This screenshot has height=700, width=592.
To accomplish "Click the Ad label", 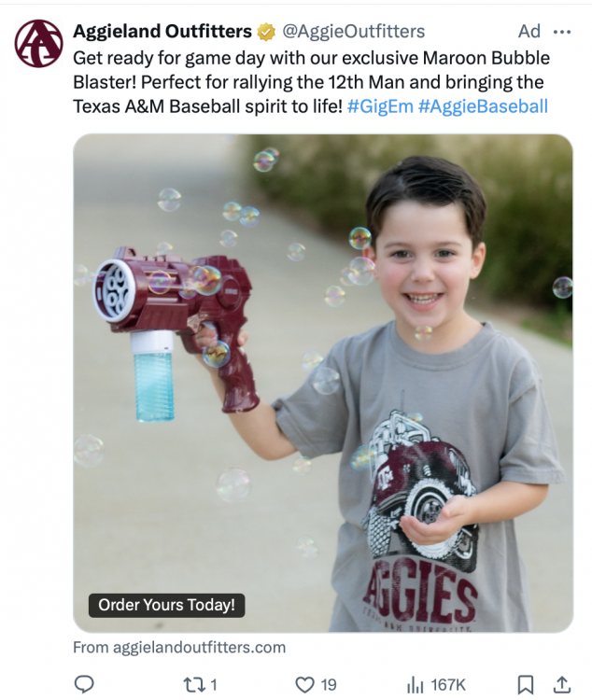I will 529,31.
